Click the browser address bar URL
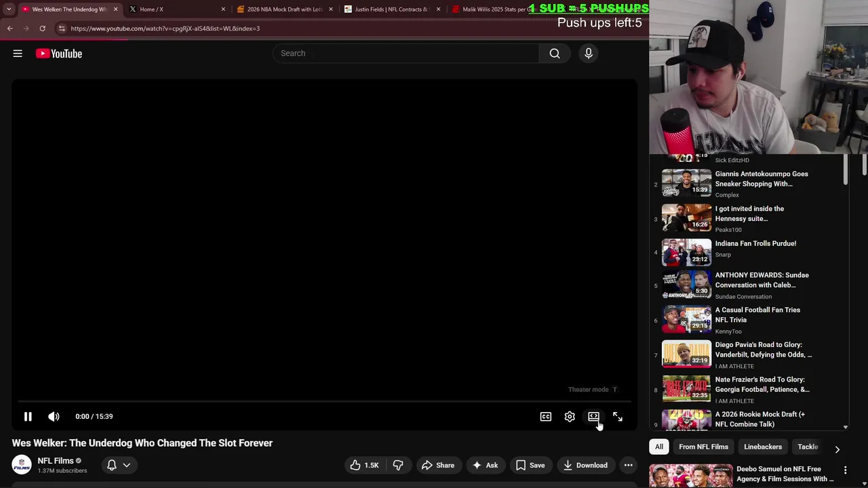This screenshot has width=868, height=488. click(x=165, y=28)
